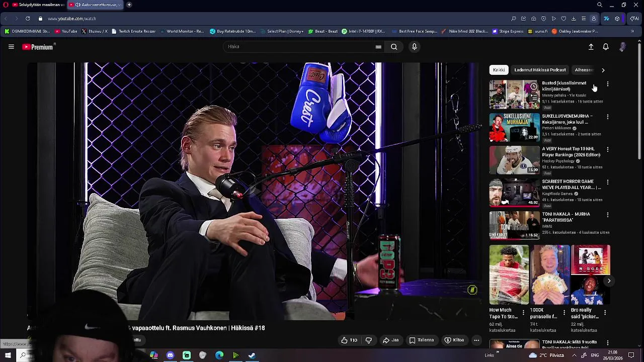Open the Busted video thumbnail

click(514, 95)
